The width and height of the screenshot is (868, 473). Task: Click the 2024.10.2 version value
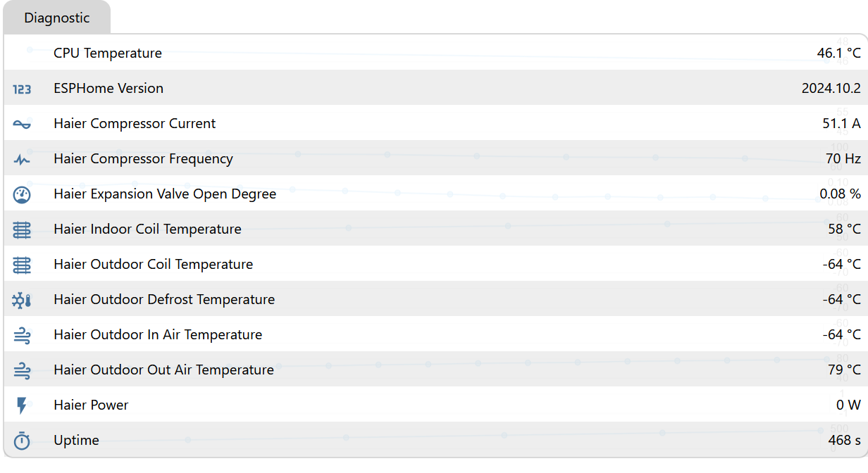tap(831, 89)
